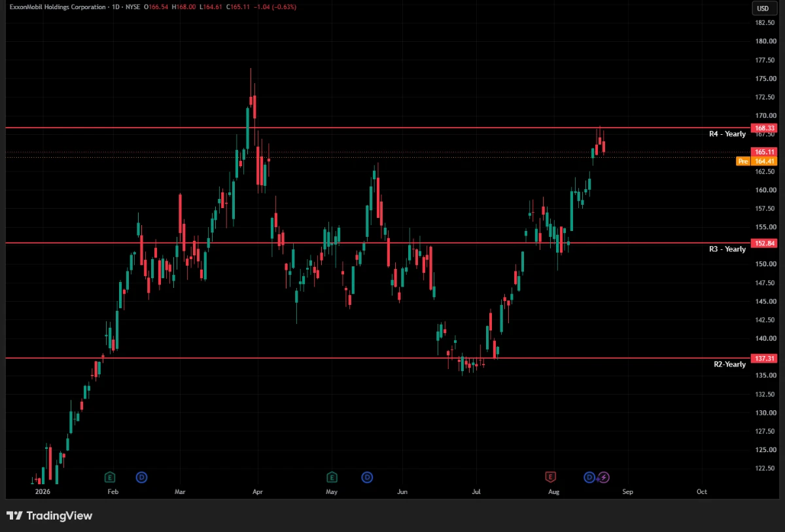
Task: Click the 132.50 price scale label
Action: point(765,395)
